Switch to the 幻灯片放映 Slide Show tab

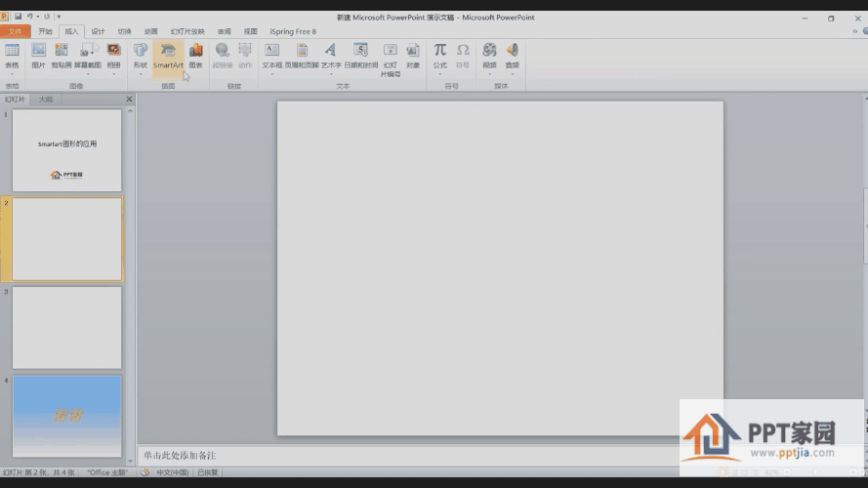(x=187, y=31)
